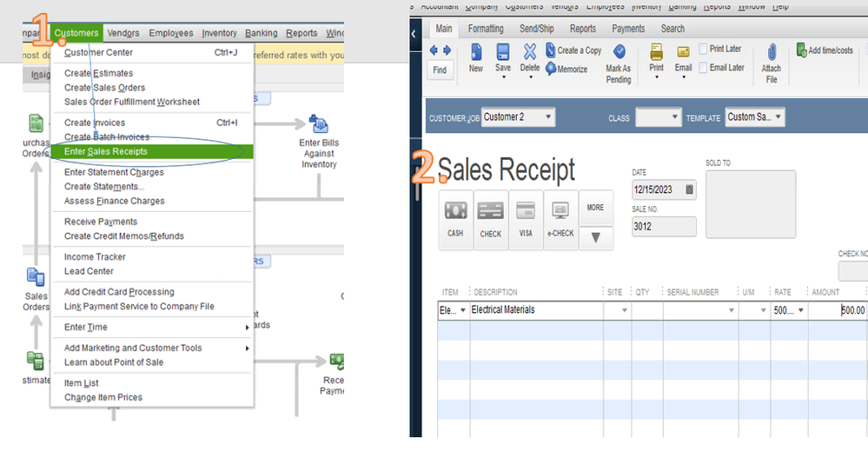Choose Create Estimates menu item
The image size is (868, 451).
tap(152, 73)
